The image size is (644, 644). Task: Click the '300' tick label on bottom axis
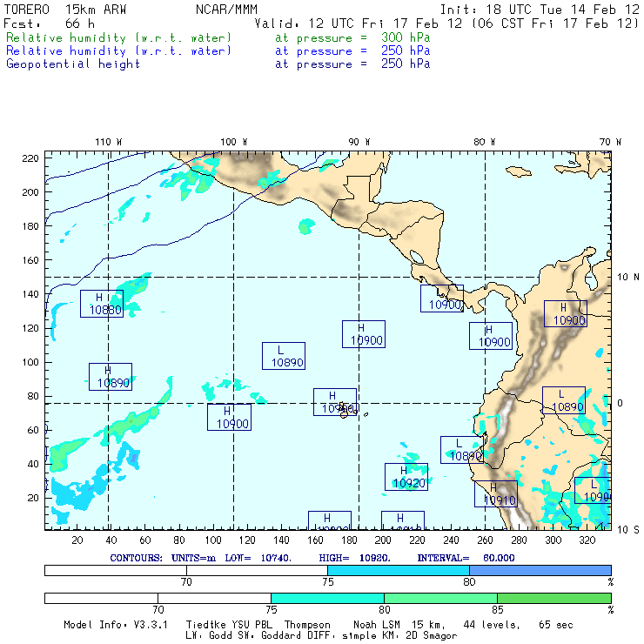click(x=553, y=540)
